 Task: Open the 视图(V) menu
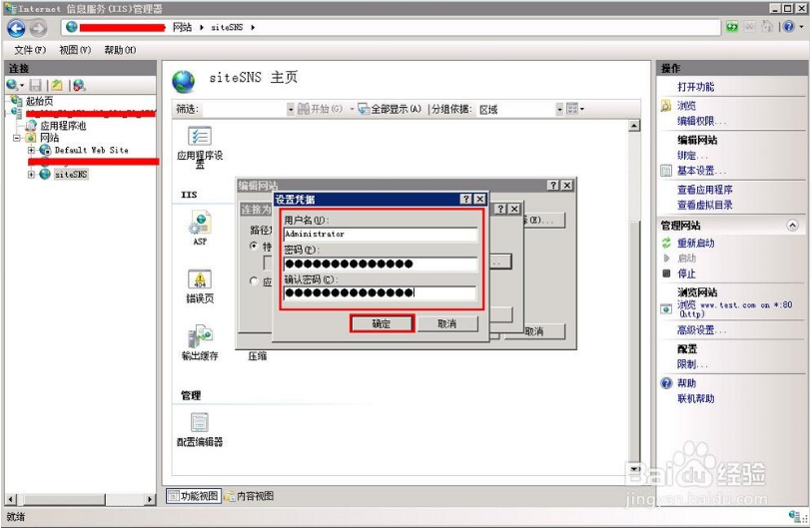tap(74, 50)
